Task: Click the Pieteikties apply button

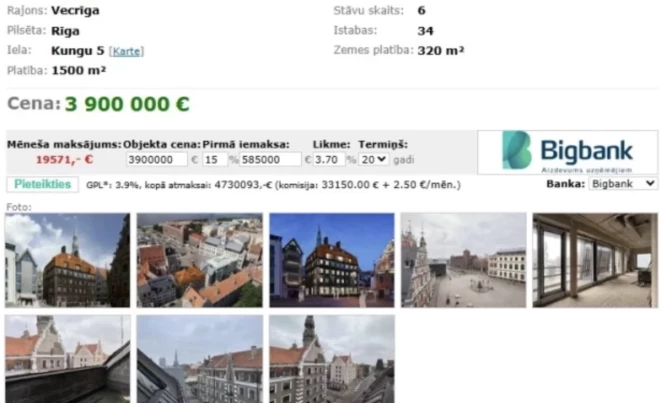Action: pos(43,184)
